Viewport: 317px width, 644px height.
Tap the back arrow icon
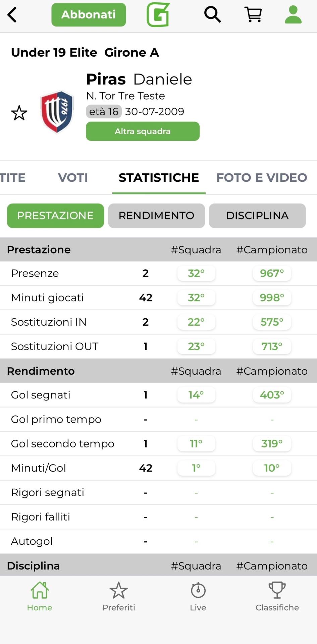[x=12, y=15]
